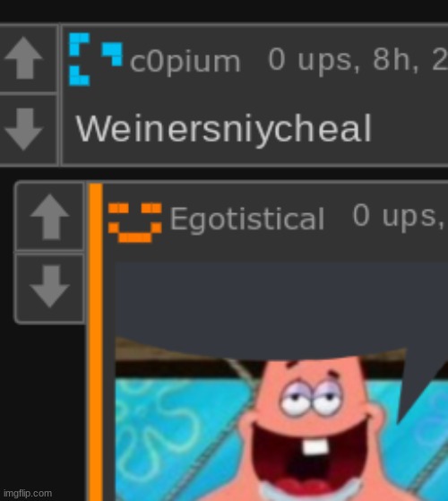Click the imgflip.com watermark
448x501 pixels.
pyautogui.click(x=28, y=493)
